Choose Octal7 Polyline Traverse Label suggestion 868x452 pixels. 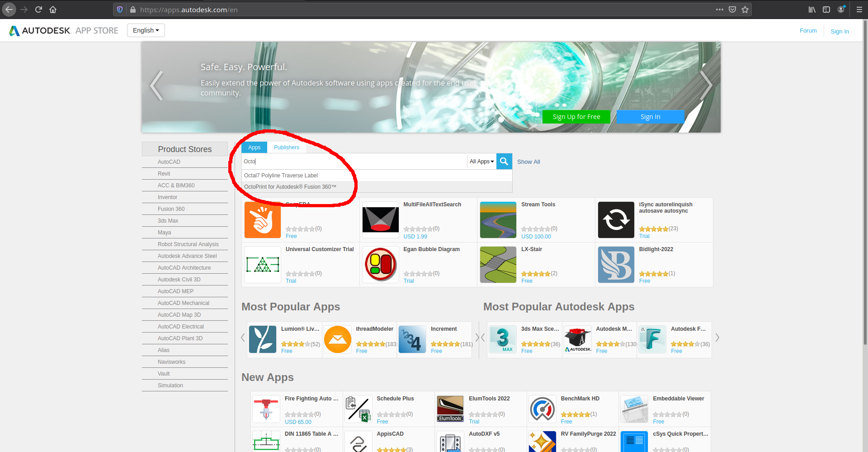377,176
